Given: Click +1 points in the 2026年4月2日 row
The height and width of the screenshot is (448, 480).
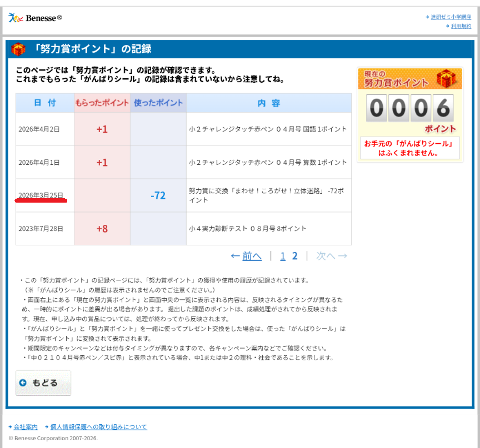Looking at the screenshot, I should point(102,129).
